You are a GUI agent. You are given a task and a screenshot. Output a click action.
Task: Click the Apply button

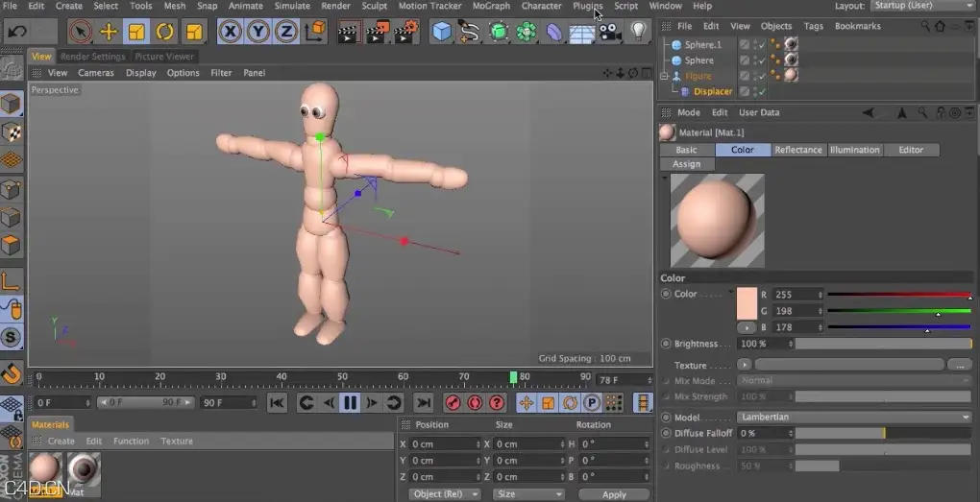click(x=614, y=494)
